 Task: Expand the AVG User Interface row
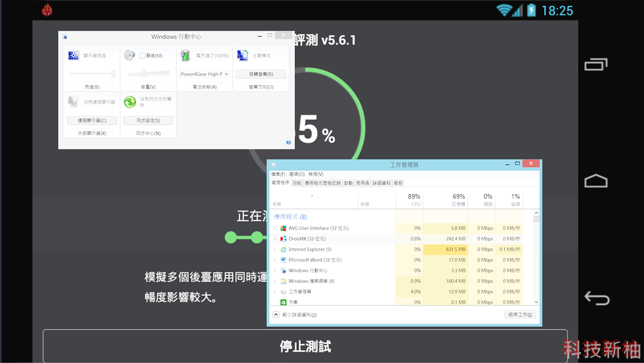point(275,228)
